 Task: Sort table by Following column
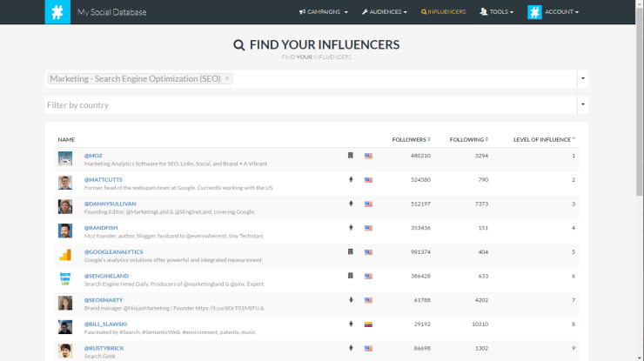click(x=468, y=140)
